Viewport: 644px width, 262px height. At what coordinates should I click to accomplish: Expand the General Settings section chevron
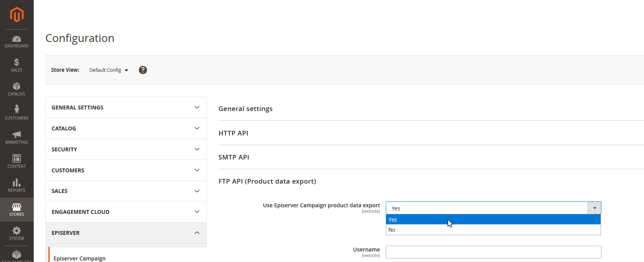pos(197,107)
